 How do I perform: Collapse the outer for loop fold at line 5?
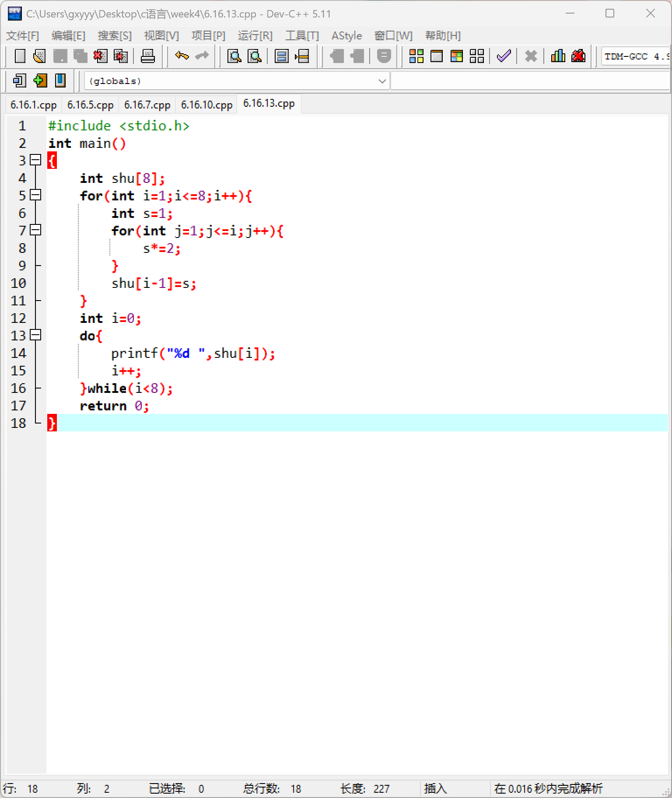tap(35, 195)
